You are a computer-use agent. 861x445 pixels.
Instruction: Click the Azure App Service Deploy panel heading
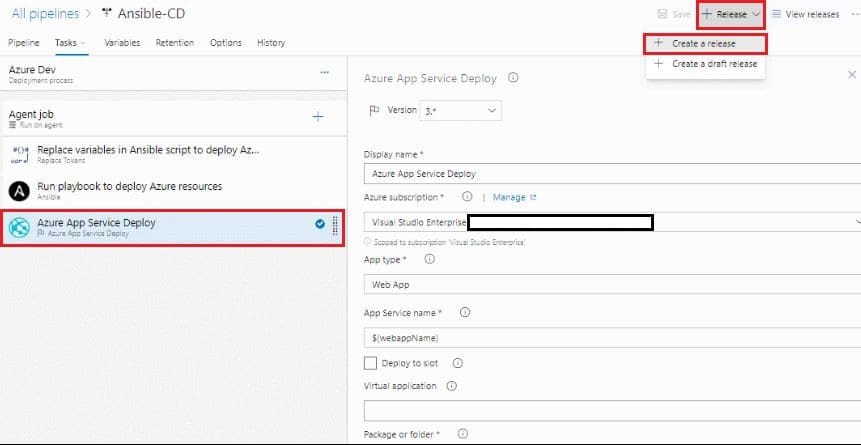click(x=430, y=79)
